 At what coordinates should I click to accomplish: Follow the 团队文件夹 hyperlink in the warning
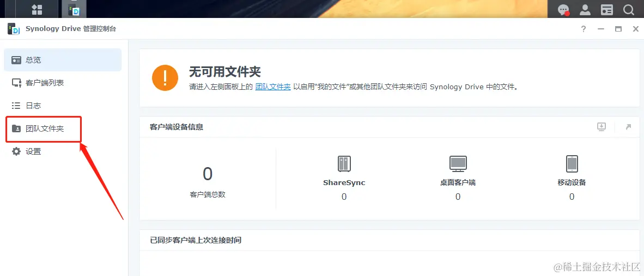(273, 87)
